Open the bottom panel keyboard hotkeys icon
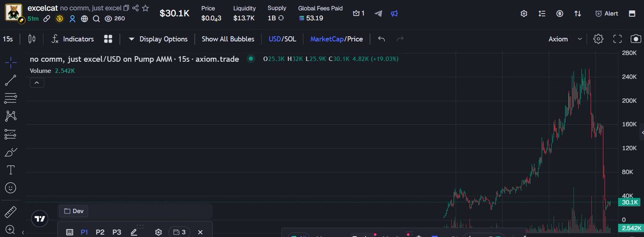Screen dimensions: 644x237 coord(70,232)
